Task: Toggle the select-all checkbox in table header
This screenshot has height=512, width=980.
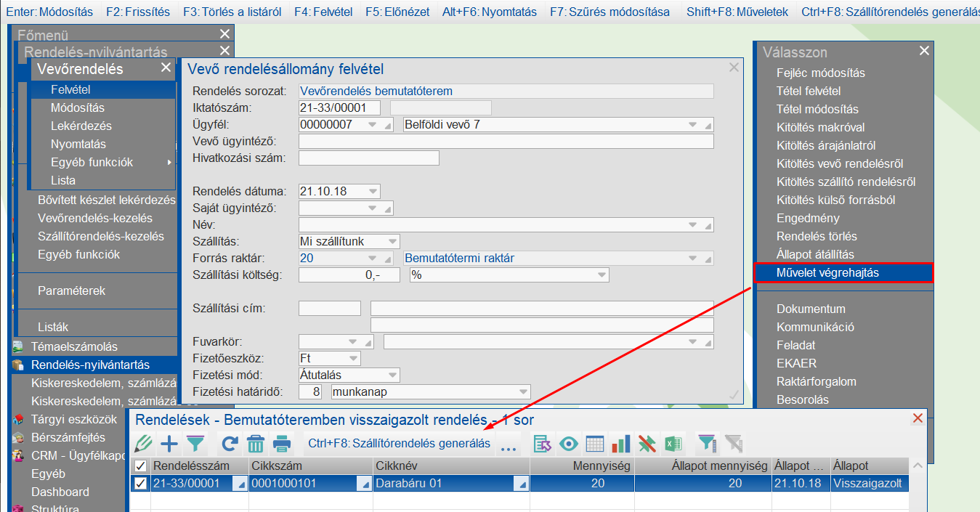Action: click(x=141, y=466)
